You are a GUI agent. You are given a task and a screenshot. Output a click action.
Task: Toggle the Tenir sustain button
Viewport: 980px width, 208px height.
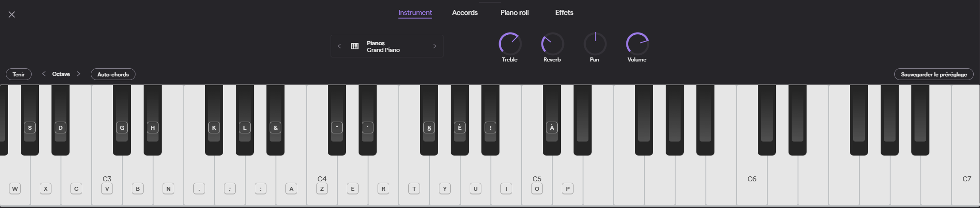19,74
